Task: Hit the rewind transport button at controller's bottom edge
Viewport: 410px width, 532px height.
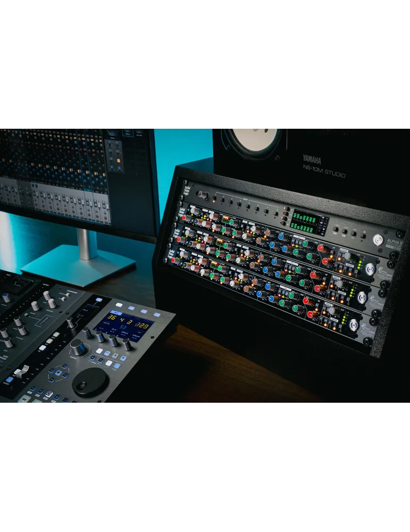Action: click(x=25, y=399)
